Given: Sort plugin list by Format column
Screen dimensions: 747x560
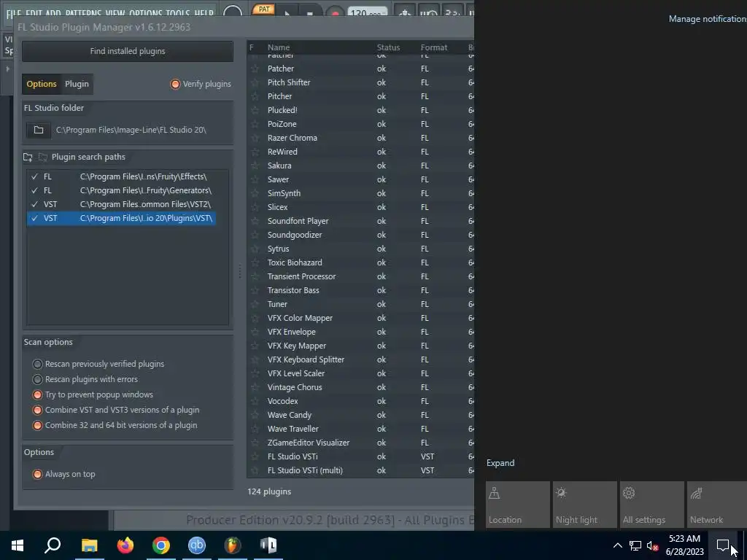Looking at the screenshot, I should (x=434, y=47).
